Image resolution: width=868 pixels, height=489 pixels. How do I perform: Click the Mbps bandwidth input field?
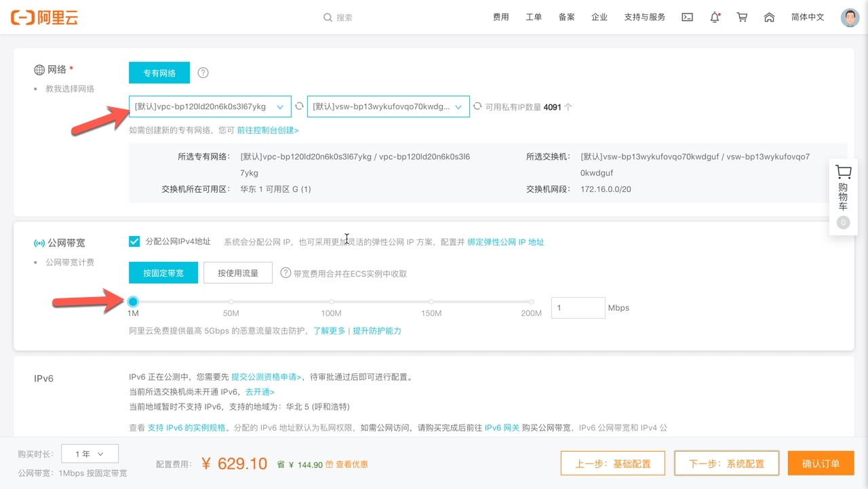point(578,308)
